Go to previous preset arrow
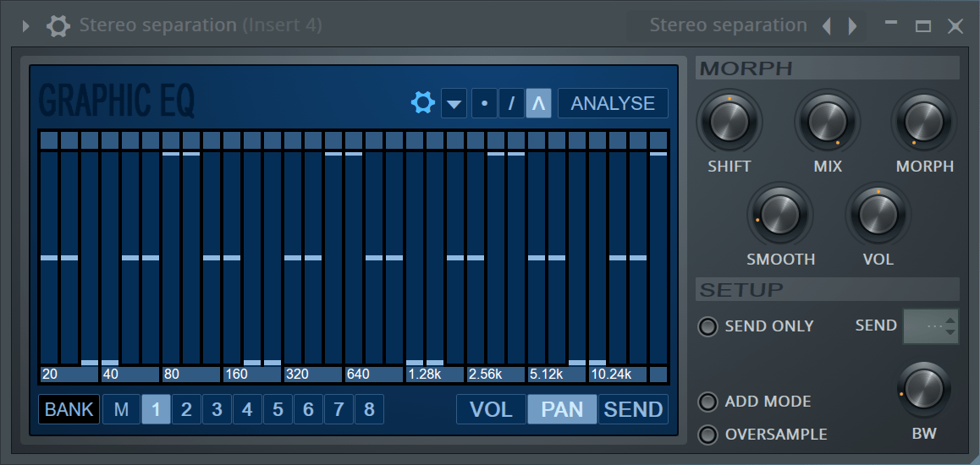Image resolution: width=980 pixels, height=465 pixels. point(827,26)
